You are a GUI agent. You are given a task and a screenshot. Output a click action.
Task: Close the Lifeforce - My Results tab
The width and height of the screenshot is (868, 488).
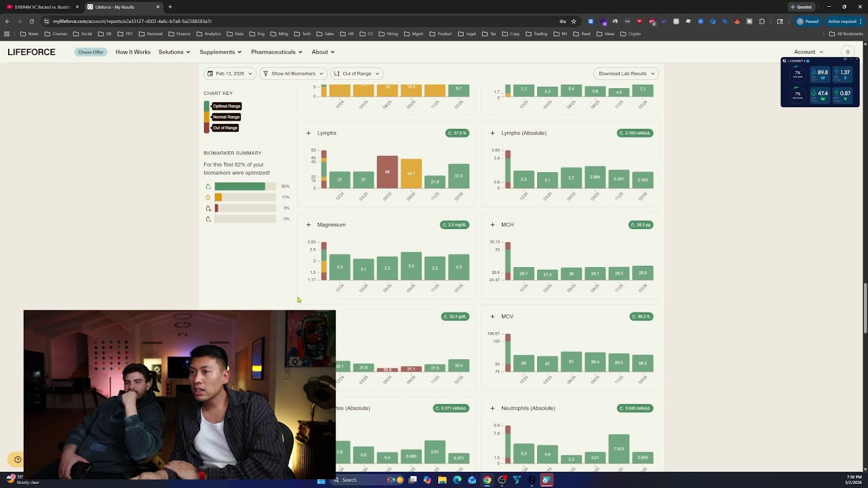click(158, 7)
